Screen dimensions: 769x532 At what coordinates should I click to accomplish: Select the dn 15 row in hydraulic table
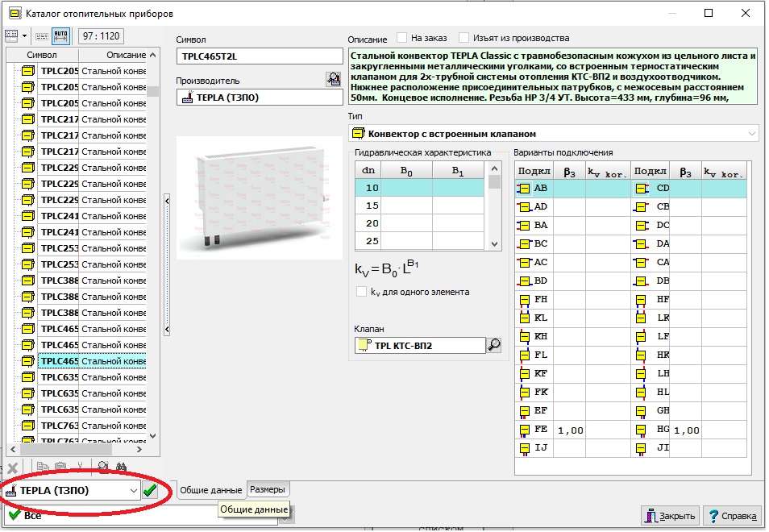[419, 206]
